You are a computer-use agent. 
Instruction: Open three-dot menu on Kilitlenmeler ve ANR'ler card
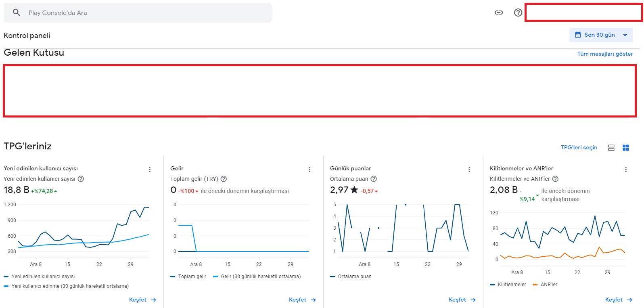pyautogui.click(x=626, y=170)
